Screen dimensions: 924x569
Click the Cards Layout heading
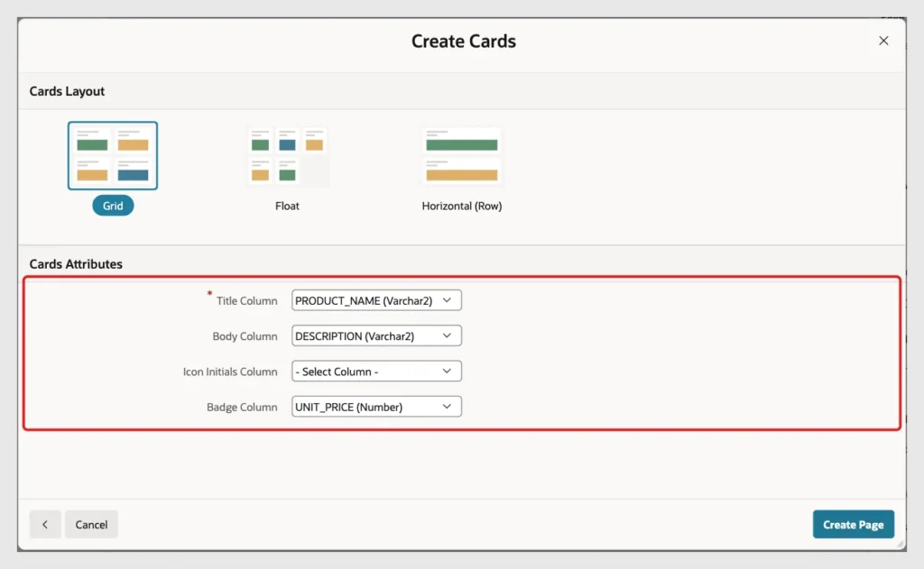click(x=67, y=91)
